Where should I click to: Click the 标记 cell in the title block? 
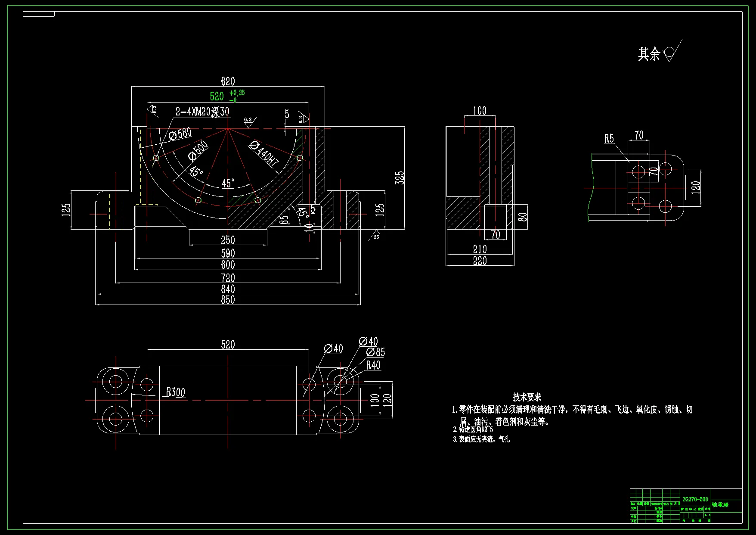633,504
